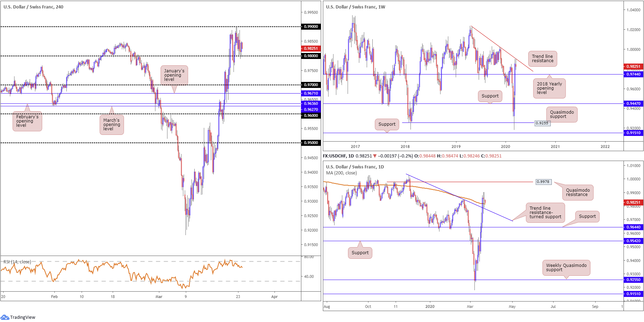Click the "January's opening level" callout
Image resolution: width=644 pixels, height=322 pixels.
coord(174,75)
